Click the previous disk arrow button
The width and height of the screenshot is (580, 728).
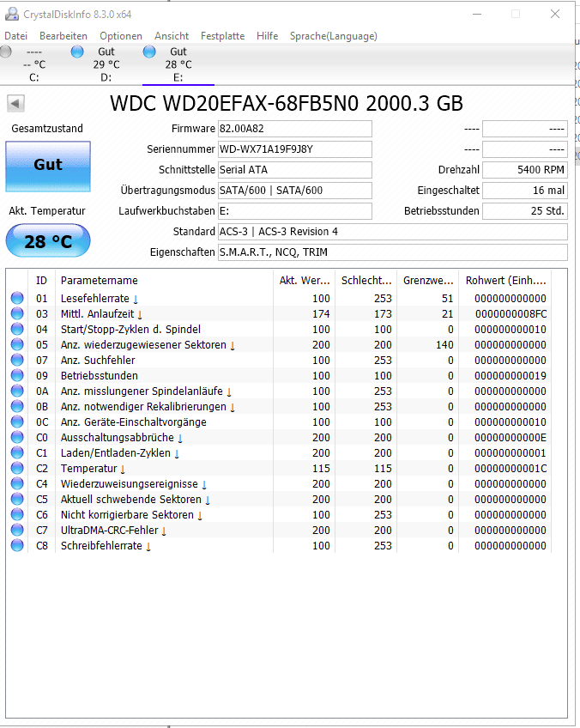(x=15, y=103)
